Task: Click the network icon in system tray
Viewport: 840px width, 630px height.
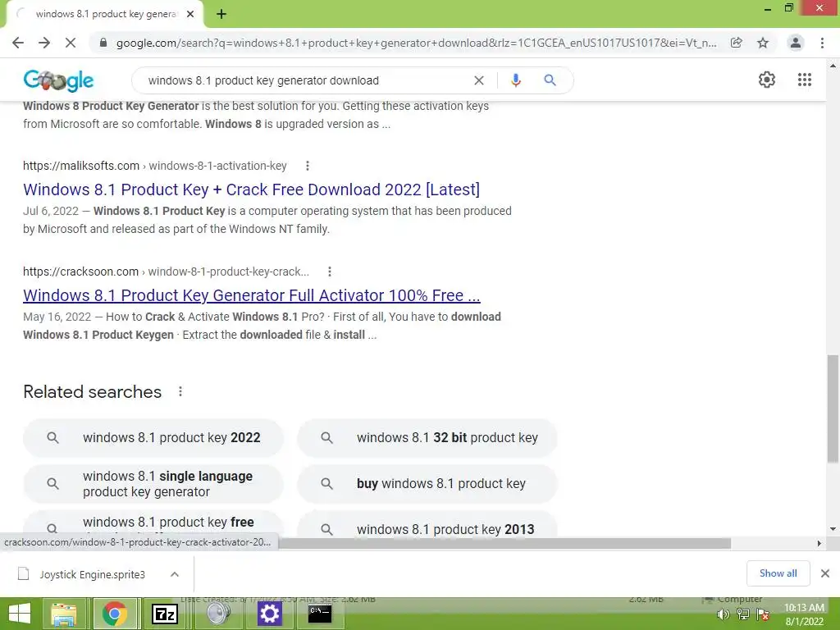Action: coord(743,614)
